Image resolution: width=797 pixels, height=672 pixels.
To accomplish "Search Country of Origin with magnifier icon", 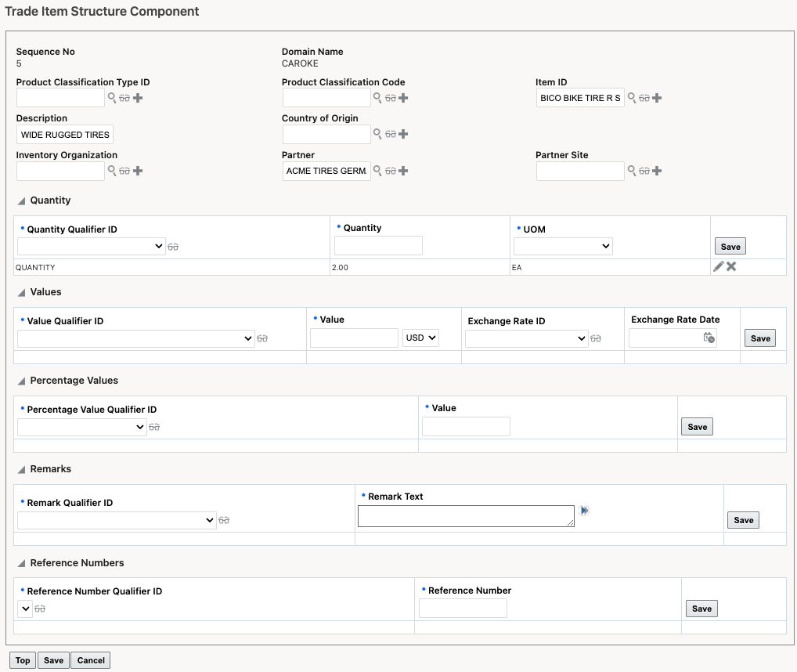I will (x=377, y=134).
